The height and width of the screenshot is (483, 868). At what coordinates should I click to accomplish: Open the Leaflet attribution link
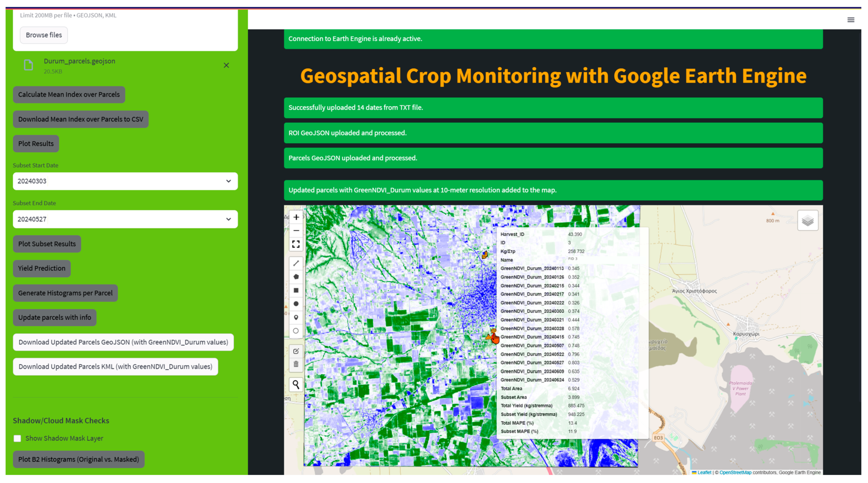[704, 472]
